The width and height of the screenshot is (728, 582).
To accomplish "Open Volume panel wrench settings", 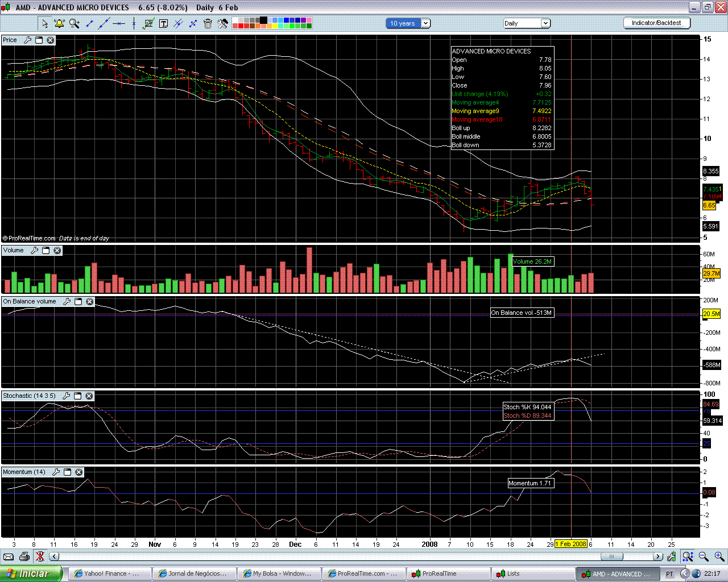I will click(x=34, y=250).
